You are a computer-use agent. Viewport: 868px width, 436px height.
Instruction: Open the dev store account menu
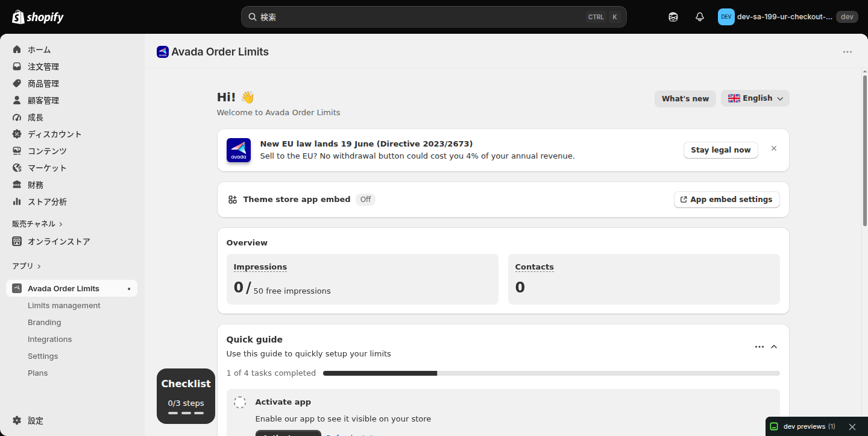click(x=787, y=17)
